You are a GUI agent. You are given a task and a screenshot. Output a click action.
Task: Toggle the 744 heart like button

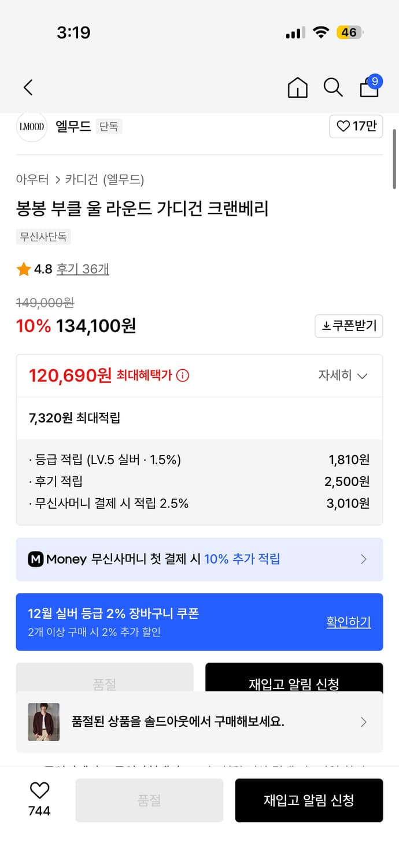point(38,799)
